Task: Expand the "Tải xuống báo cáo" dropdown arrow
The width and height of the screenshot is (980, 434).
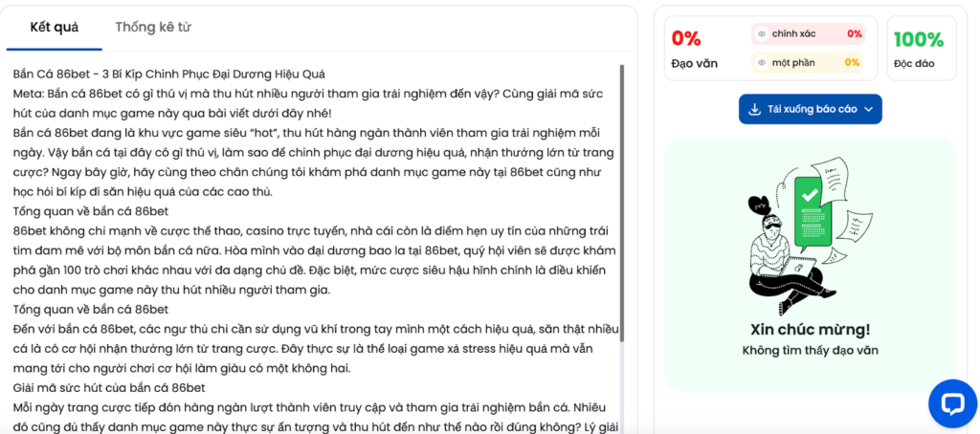Action: [x=869, y=109]
